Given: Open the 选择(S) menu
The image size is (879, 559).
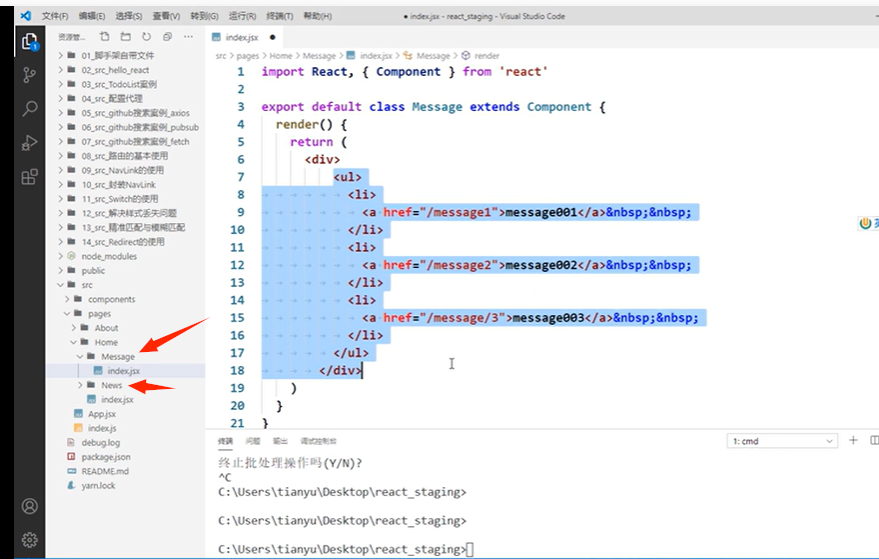Looking at the screenshot, I should 129,16.
